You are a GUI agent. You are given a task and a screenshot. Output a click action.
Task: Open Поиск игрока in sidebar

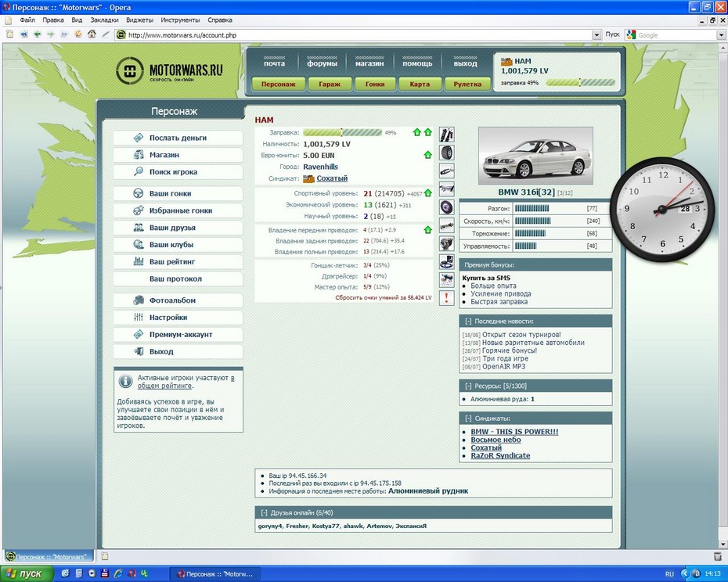pyautogui.click(x=178, y=172)
